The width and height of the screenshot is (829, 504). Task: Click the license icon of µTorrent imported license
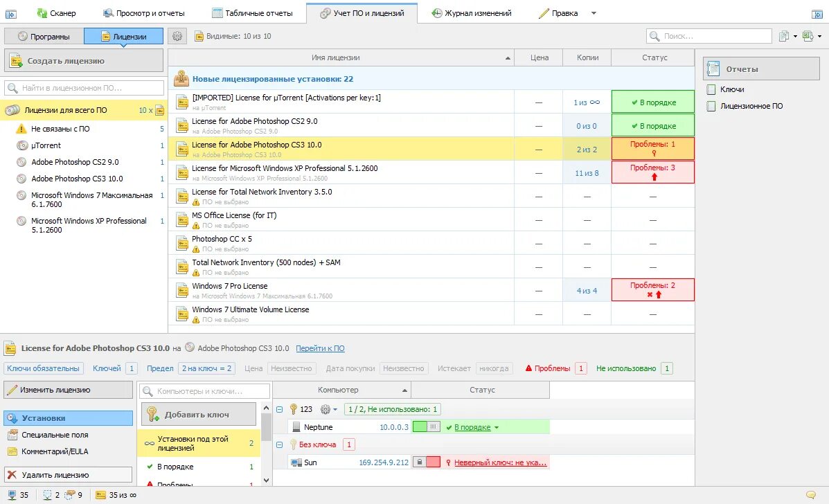pyautogui.click(x=182, y=102)
